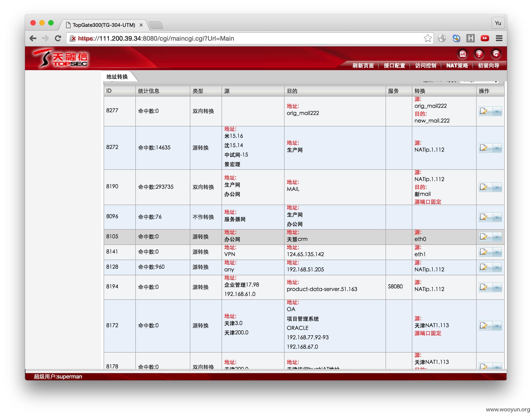The width and height of the screenshot is (532, 416).
Task: Click 超级用户:superman status text
Action: click(x=58, y=376)
